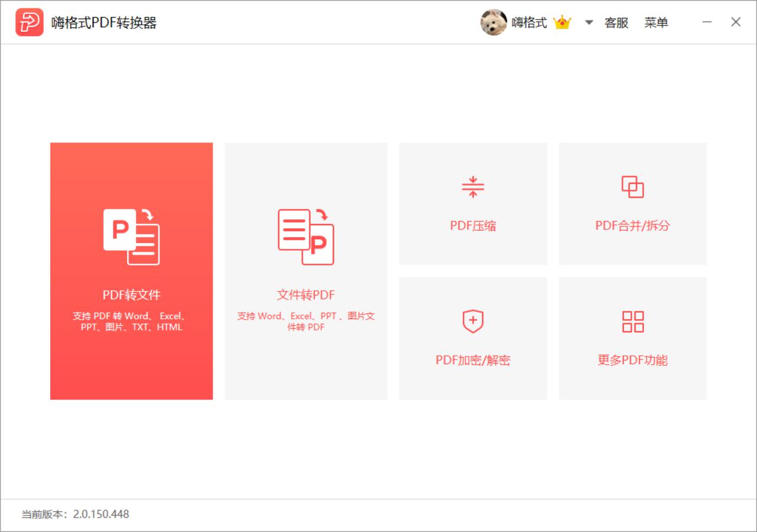Open the 文件转PDF converter icon
The height and width of the screenshot is (532, 757).
pyautogui.click(x=306, y=236)
